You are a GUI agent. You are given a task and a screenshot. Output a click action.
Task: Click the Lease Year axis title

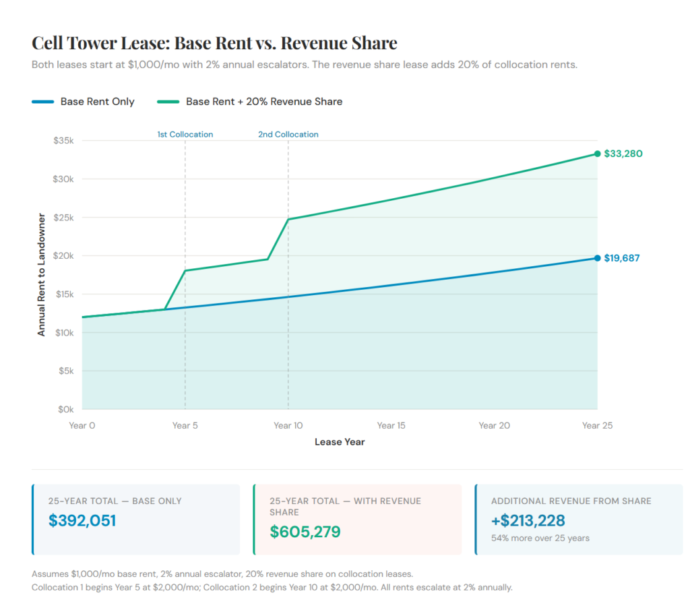(x=340, y=441)
